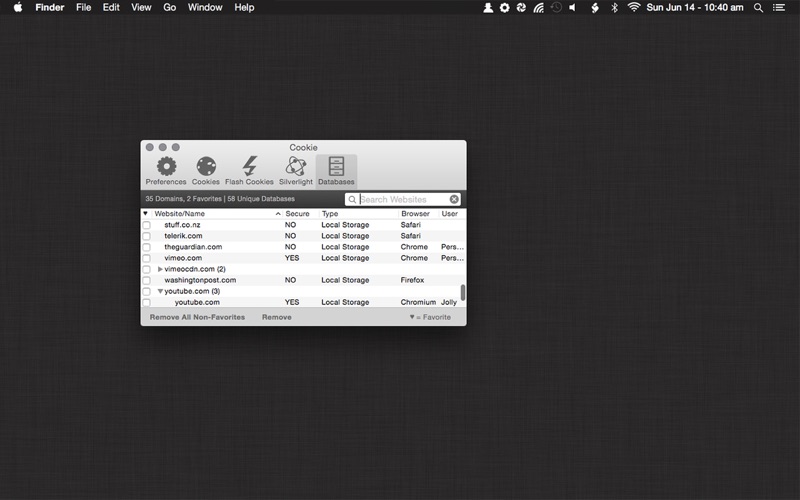Expand the vimeocdn.com group
Image resolution: width=800 pixels, height=500 pixels.
point(160,269)
